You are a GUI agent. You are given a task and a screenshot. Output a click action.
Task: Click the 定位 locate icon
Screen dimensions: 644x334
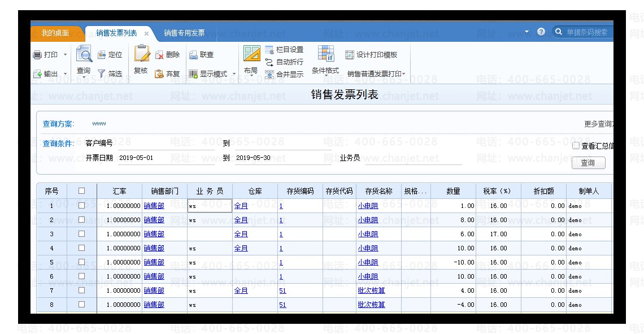(x=102, y=55)
